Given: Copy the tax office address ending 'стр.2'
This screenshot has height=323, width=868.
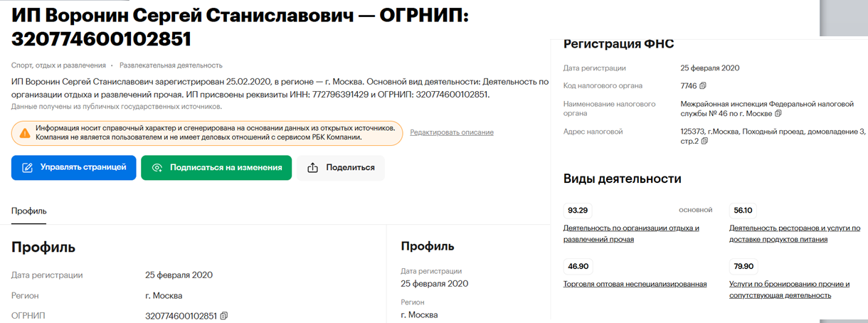Looking at the screenshot, I should (704, 141).
